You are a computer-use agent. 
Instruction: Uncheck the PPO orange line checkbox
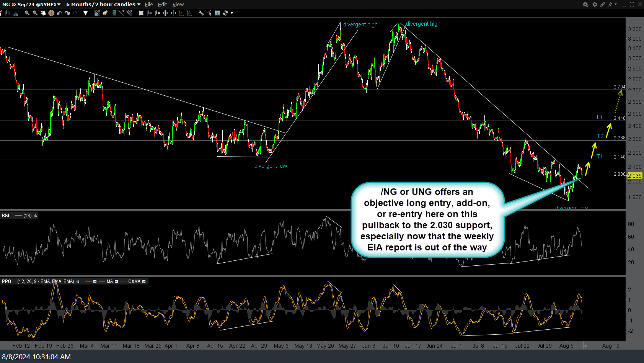click(x=95, y=281)
